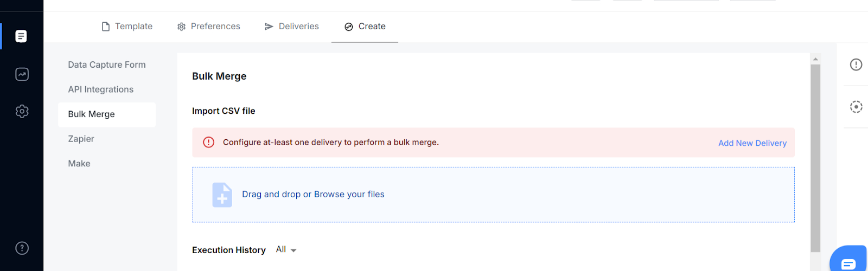Click the scrollbar up arrow
Viewport: 868px width, 271px height.
click(815, 59)
